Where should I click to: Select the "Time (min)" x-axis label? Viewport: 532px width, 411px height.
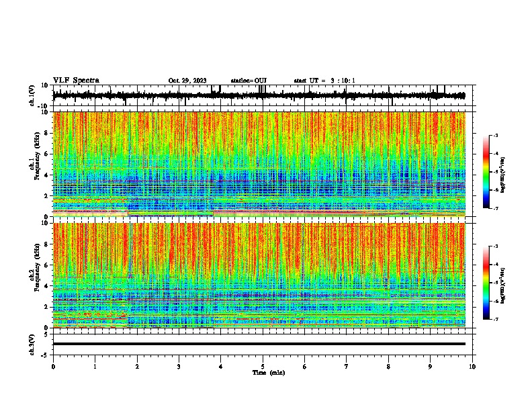[x=269, y=373]
